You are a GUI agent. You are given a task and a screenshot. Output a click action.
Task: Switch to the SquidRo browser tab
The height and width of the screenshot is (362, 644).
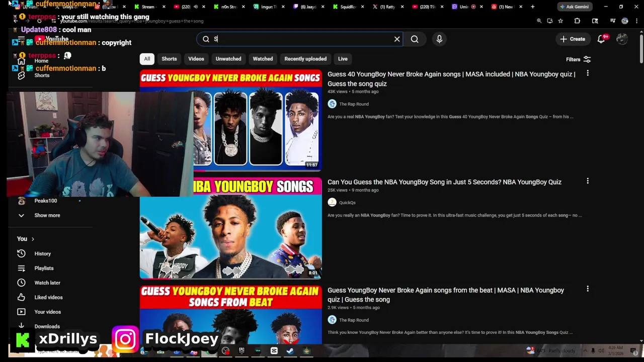(348, 7)
